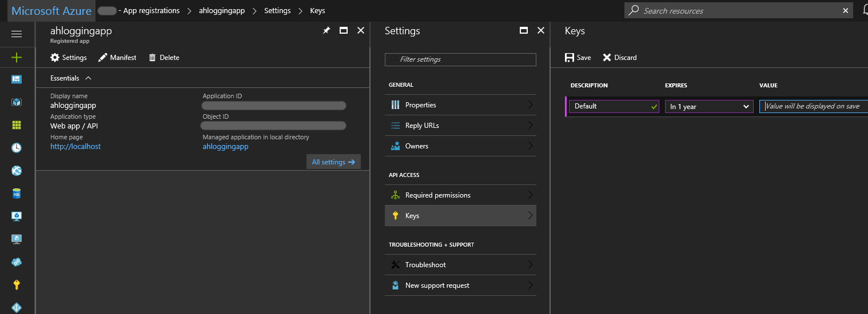The image size is (868, 314).
Task: Select Keys in the Settings list
Action: [460, 215]
